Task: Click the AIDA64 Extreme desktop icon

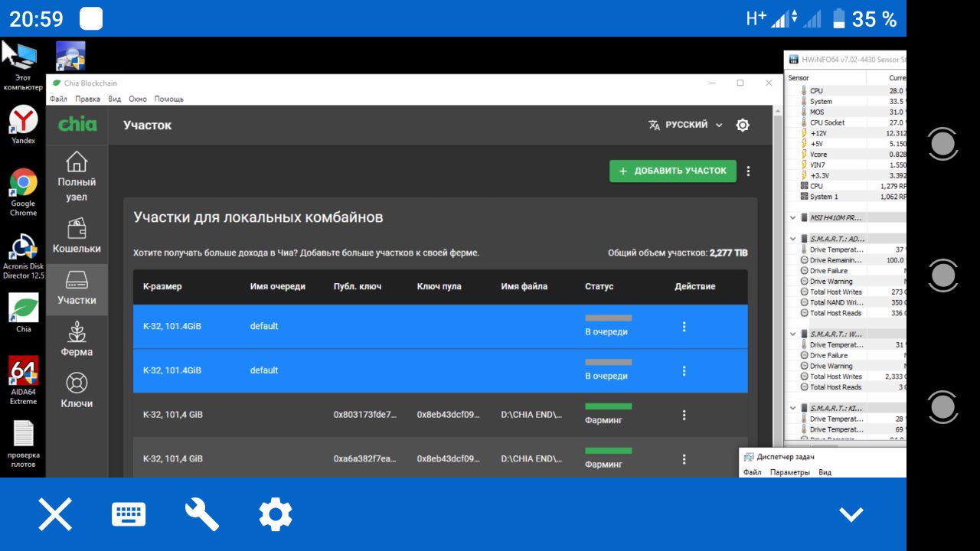Action: click(x=23, y=380)
